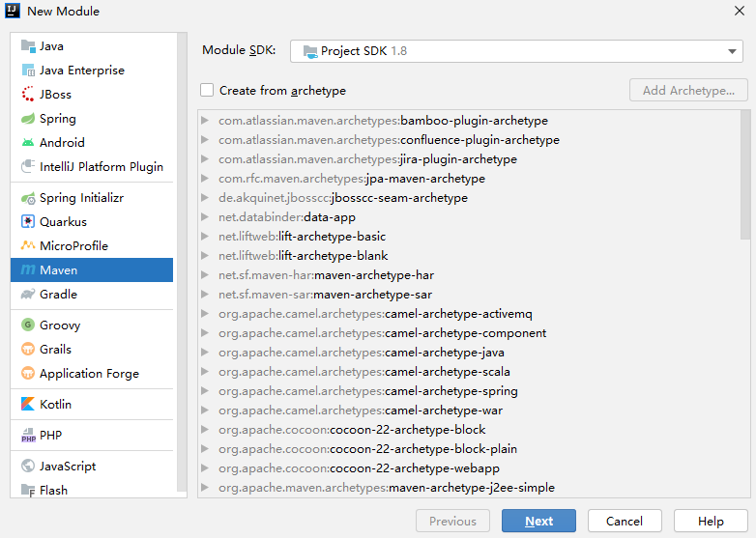Click the JBoss icon in module list
The height and width of the screenshot is (538, 756).
[x=28, y=95]
